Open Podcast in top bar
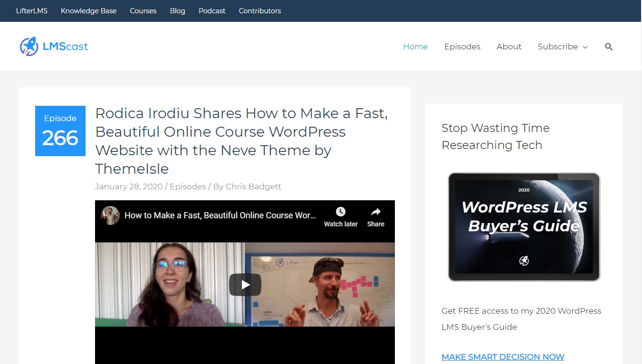The image size is (642, 364). (x=212, y=10)
